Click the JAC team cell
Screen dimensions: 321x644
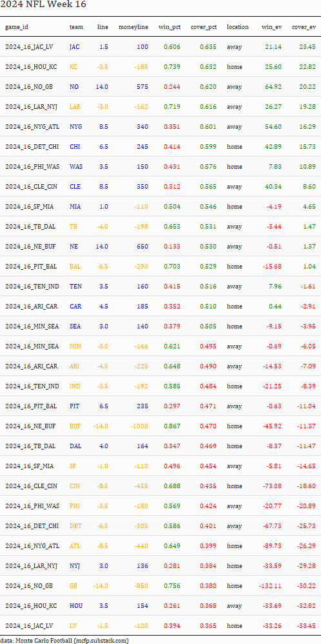point(74,47)
